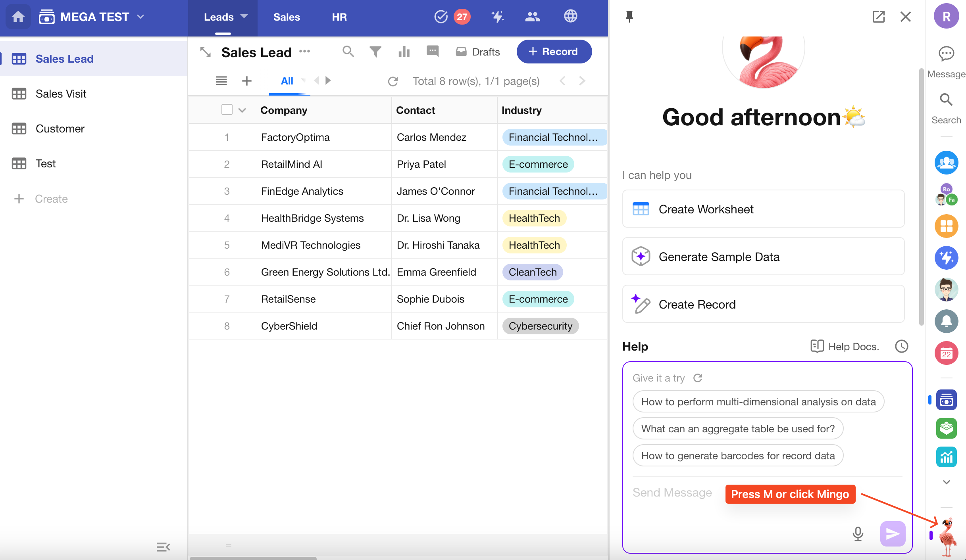Click the Send Message input field
The width and height of the screenshot is (966, 560).
point(672,493)
